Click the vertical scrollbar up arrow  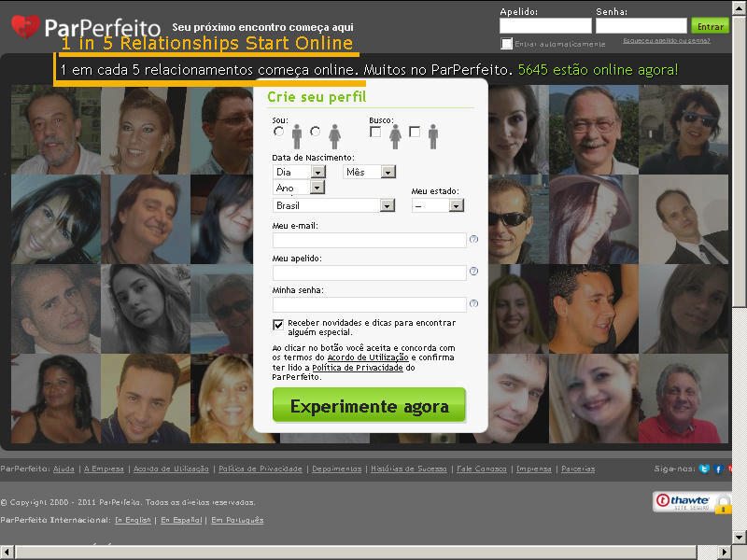(740, 8)
